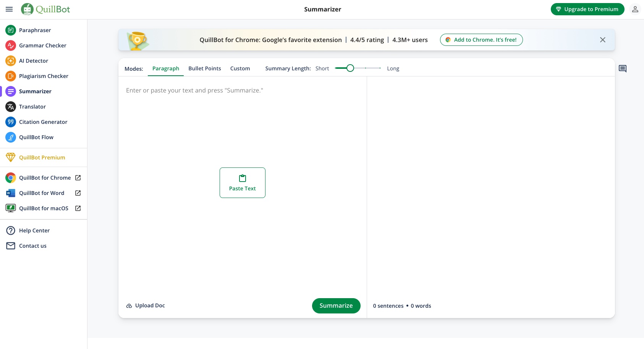
Task: Click the Contact us envelope icon
Action: 11,246
